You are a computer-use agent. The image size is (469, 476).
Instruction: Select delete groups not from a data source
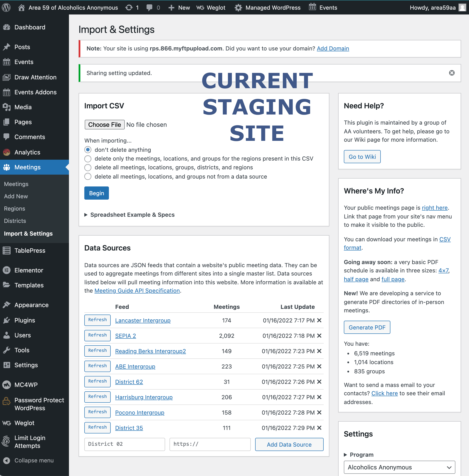click(x=88, y=176)
